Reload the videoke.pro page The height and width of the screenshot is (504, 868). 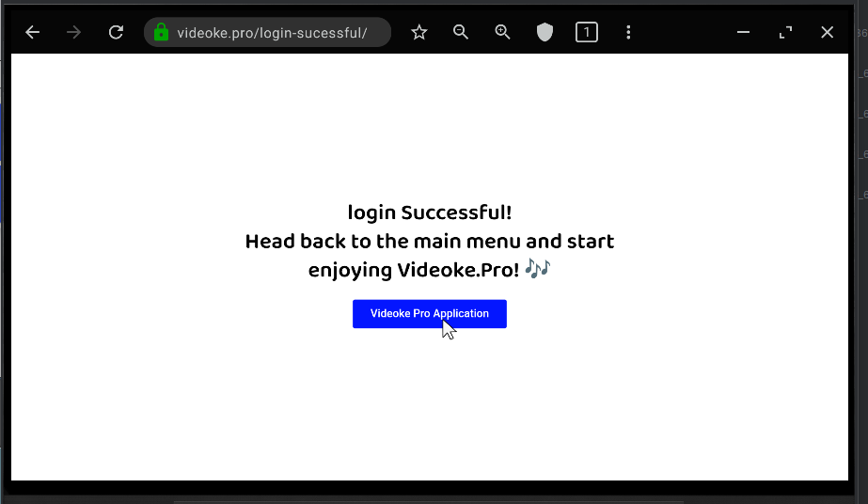pyautogui.click(x=116, y=33)
